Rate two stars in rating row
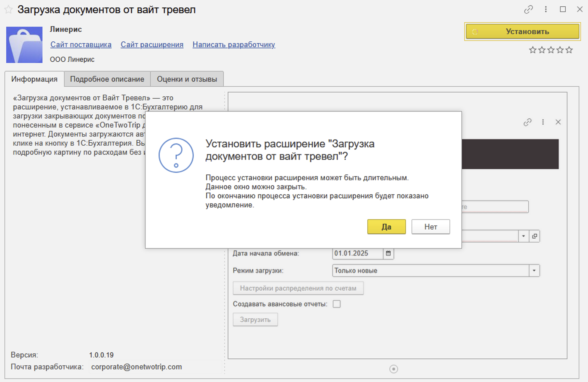The width and height of the screenshot is (588, 382). (x=542, y=50)
